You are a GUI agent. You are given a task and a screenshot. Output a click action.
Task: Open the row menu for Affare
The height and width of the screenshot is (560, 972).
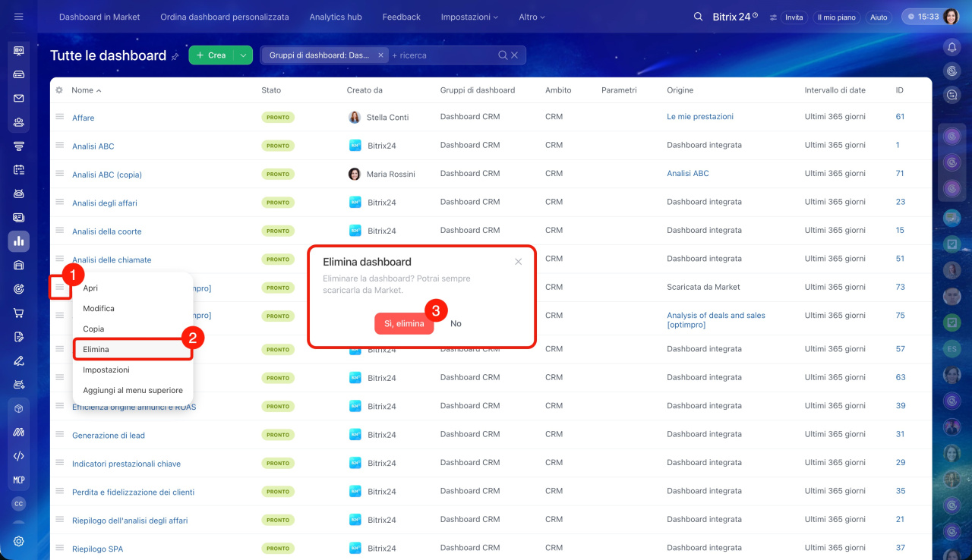pos(59,117)
